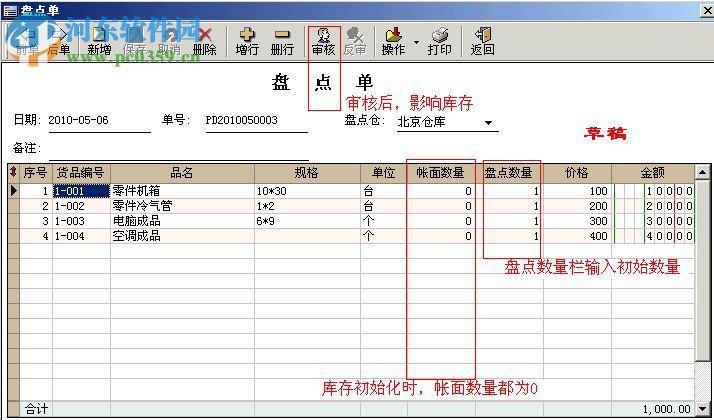Click scrollbar down arrow of table
The image size is (714, 420).
pyautogui.click(x=702, y=409)
